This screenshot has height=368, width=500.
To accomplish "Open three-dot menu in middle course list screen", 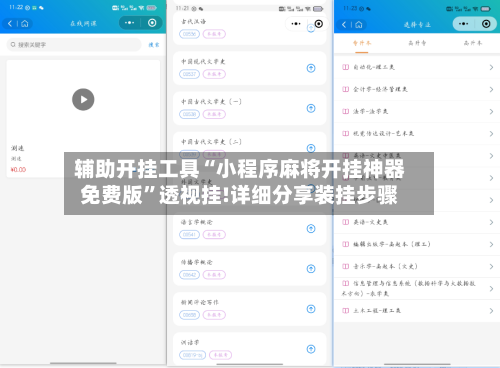I will pos(296,24).
